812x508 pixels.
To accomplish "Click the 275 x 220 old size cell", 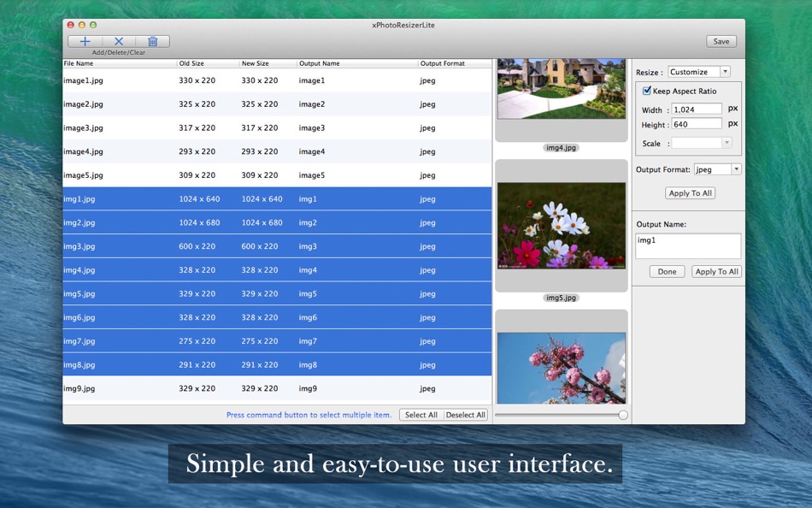I will [x=197, y=341].
